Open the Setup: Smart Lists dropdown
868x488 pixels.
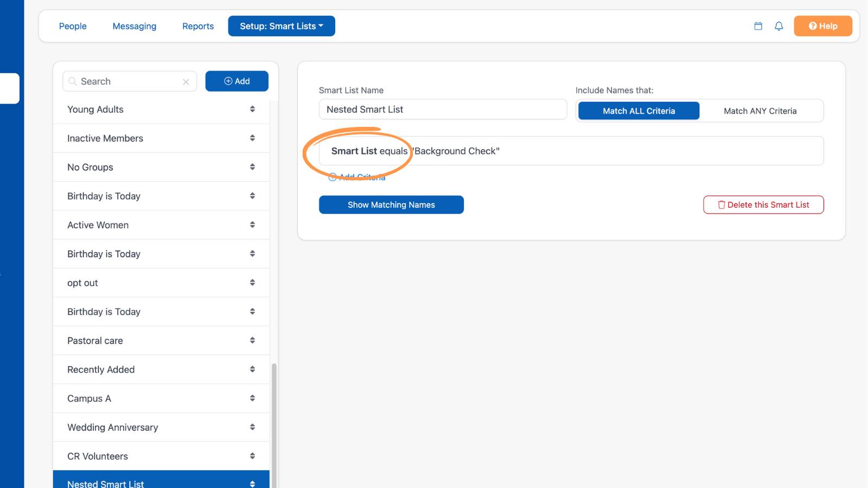[282, 26]
